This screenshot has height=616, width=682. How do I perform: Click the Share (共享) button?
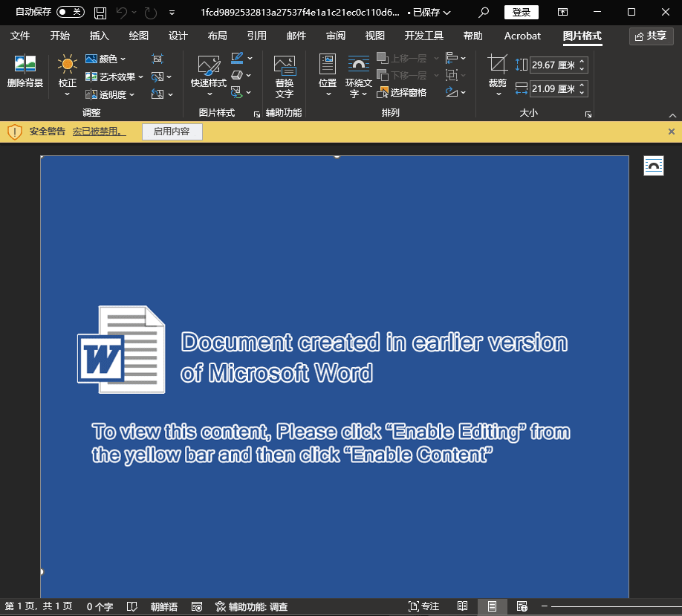click(651, 36)
